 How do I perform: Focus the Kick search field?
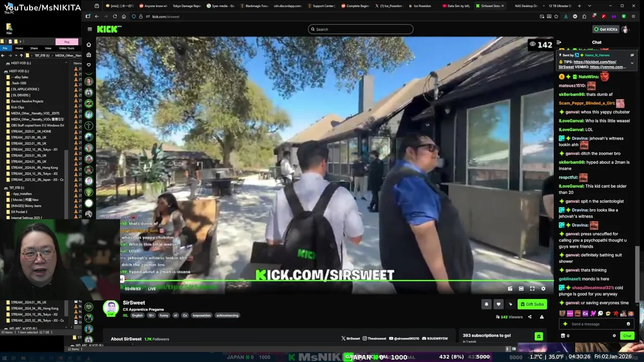(x=361, y=29)
